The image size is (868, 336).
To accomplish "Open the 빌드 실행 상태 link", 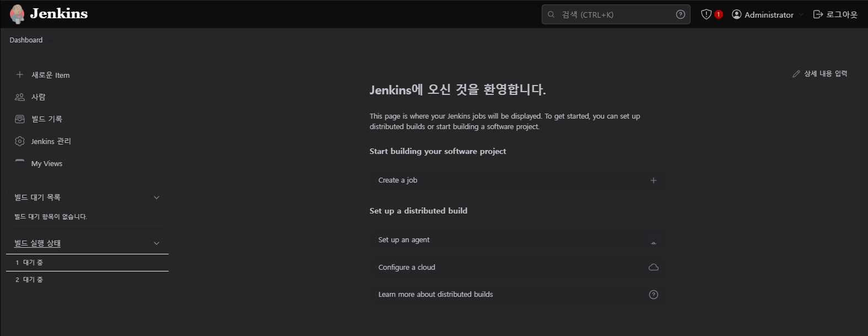I will point(37,243).
